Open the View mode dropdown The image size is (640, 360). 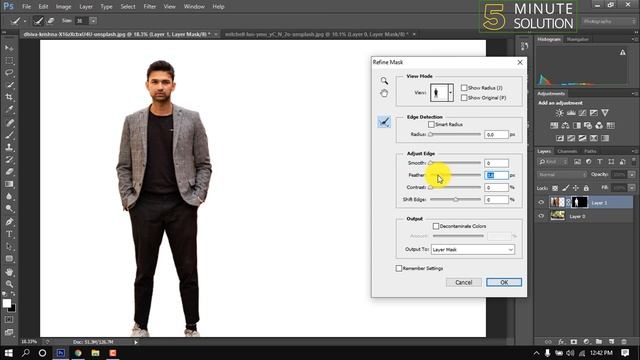coord(451,93)
